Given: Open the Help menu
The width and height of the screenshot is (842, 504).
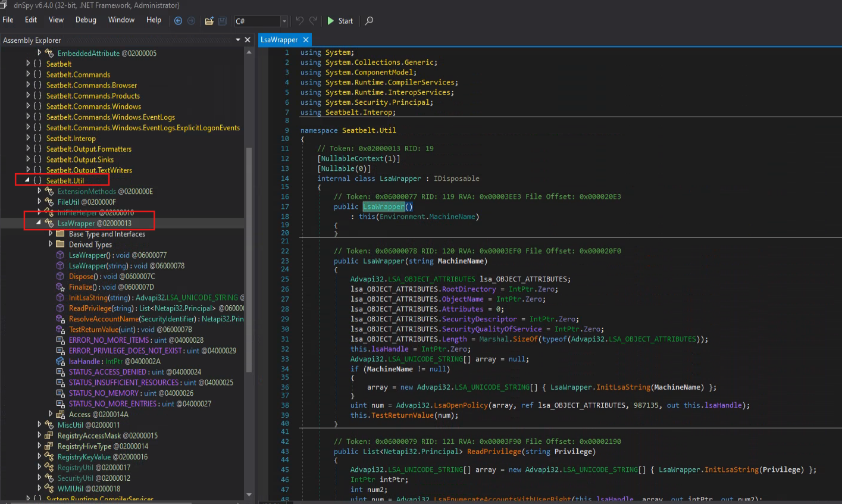Looking at the screenshot, I should click(154, 20).
